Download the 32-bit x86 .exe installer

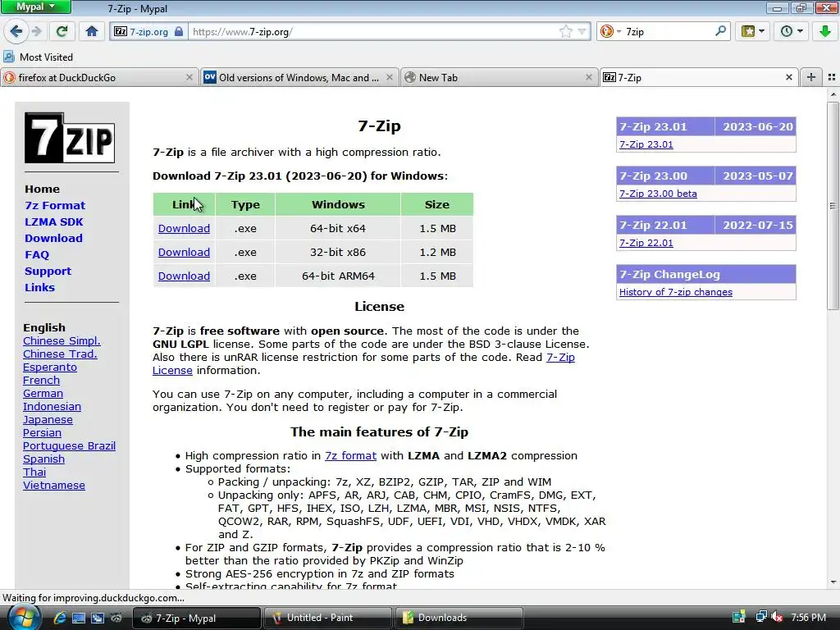(184, 252)
